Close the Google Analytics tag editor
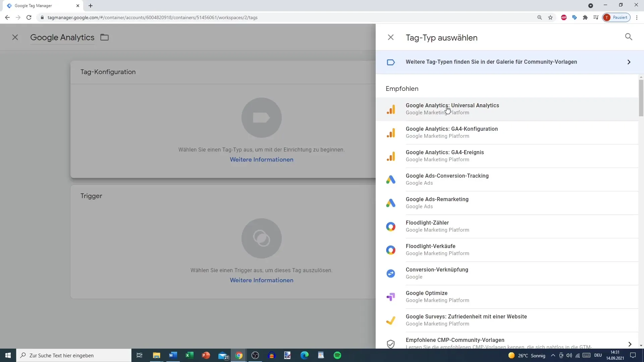 [x=15, y=37]
